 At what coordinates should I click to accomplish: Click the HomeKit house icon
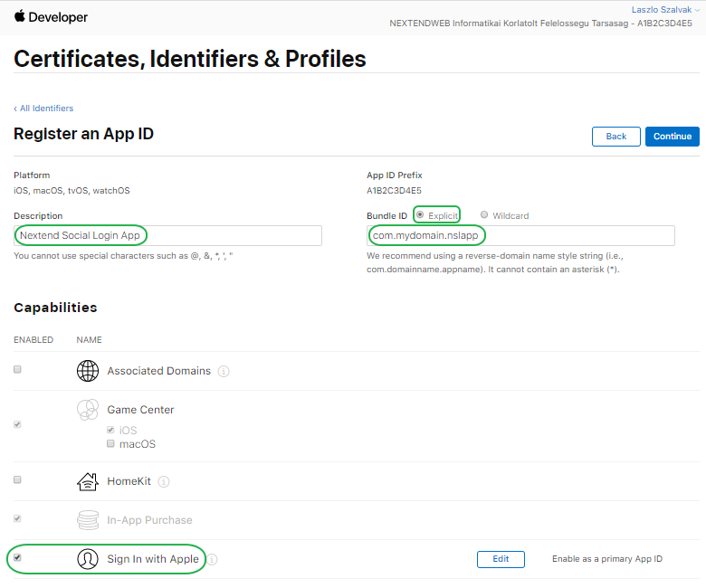point(88,481)
